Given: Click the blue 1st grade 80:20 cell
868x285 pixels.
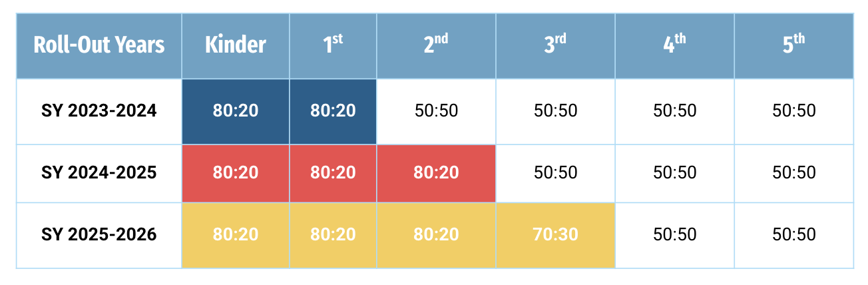Looking at the screenshot, I should [x=333, y=111].
